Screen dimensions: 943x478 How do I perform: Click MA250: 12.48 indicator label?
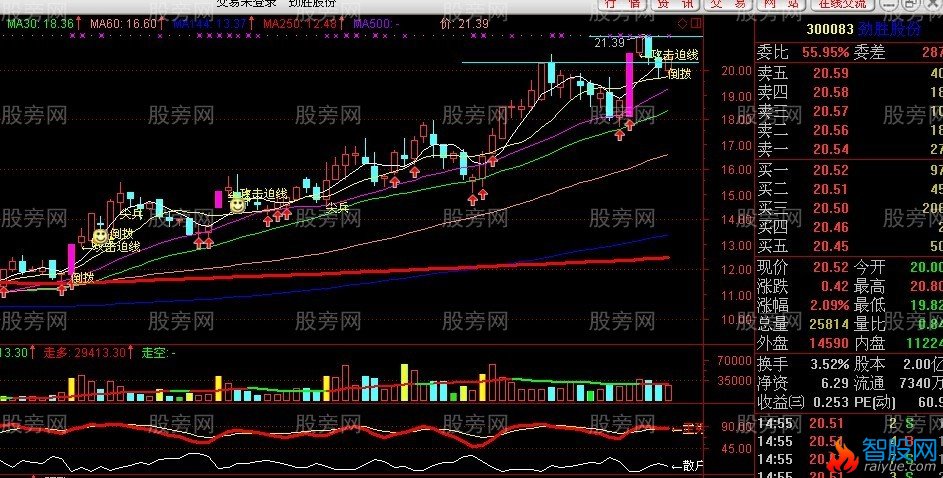pos(301,24)
